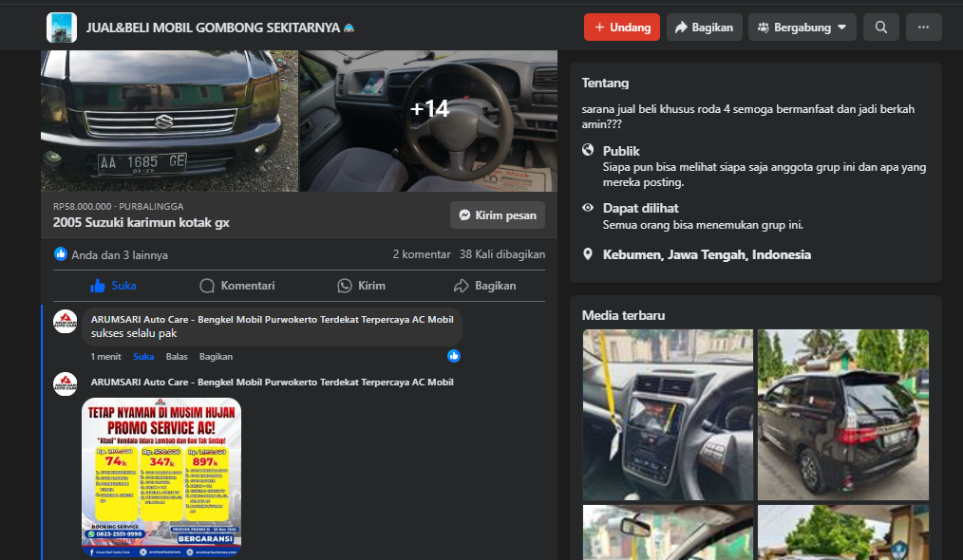View who reacted 'Anda dan 3 lainnya'
Image resolution: width=963 pixels, height=560 pixels.
point(119,254)
